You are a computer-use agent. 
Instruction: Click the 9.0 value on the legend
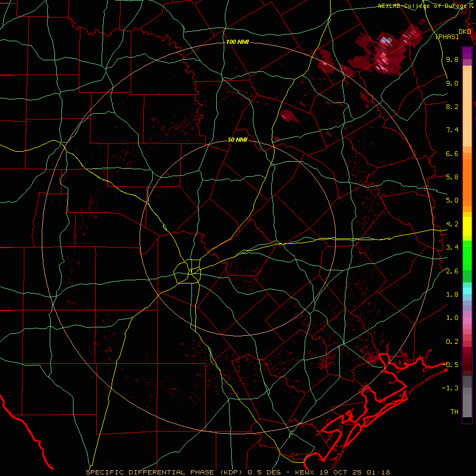coord(452,83)
